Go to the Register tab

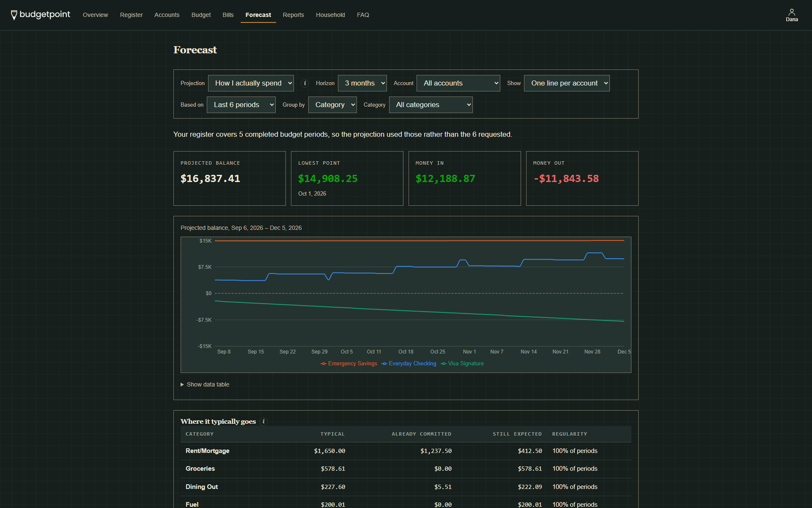tap(131, 15)
